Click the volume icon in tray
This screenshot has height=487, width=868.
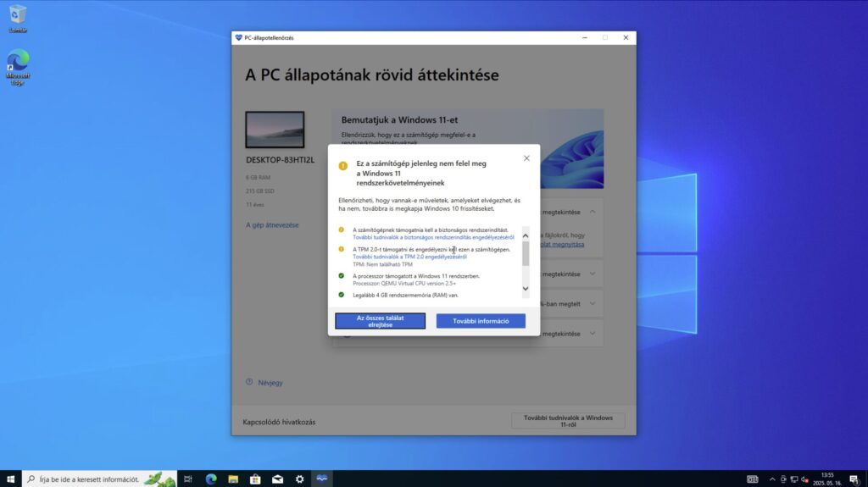pos(805,479)
